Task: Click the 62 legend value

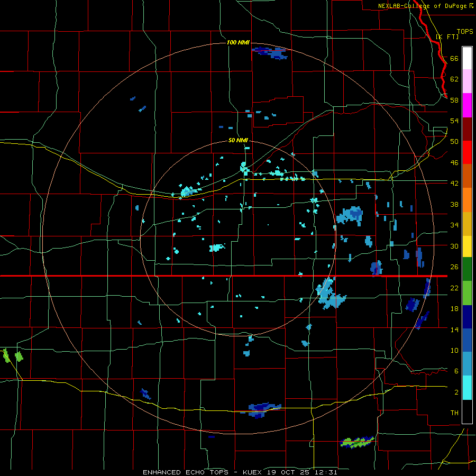Action: click(x=454, y=79)
